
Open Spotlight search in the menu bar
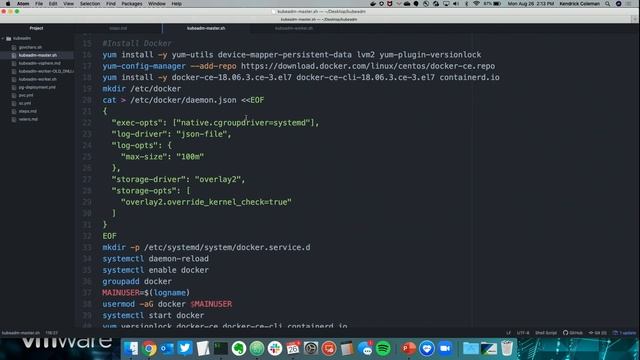coord(608,4)
